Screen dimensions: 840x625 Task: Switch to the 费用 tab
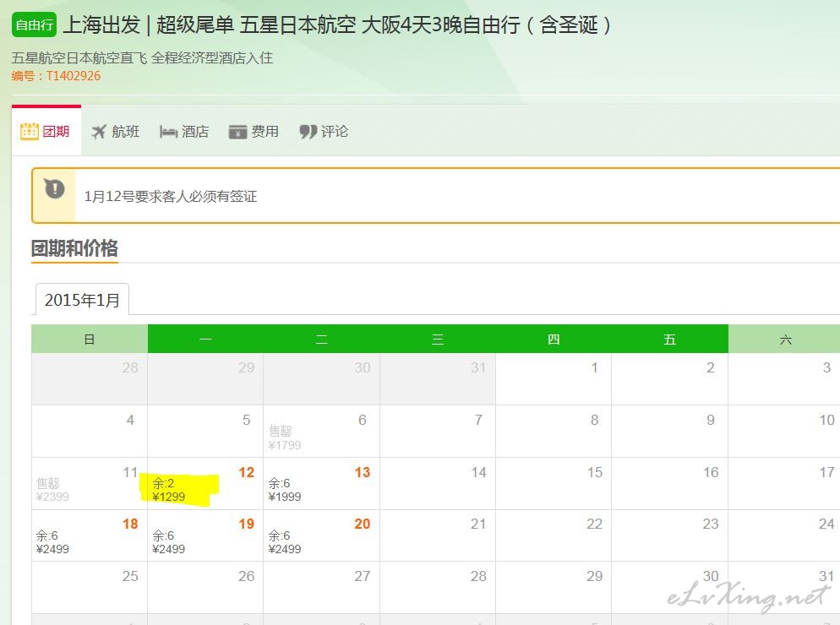[x=254, y=131]
